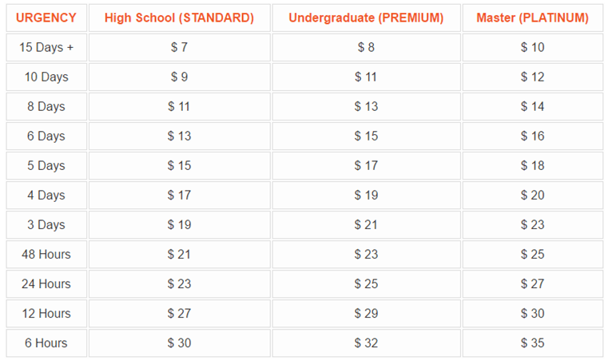This screenshot has height=364, width=608.
Task: Pick the $ 32 Undergraduate price cell
Action: click(366, 342)
